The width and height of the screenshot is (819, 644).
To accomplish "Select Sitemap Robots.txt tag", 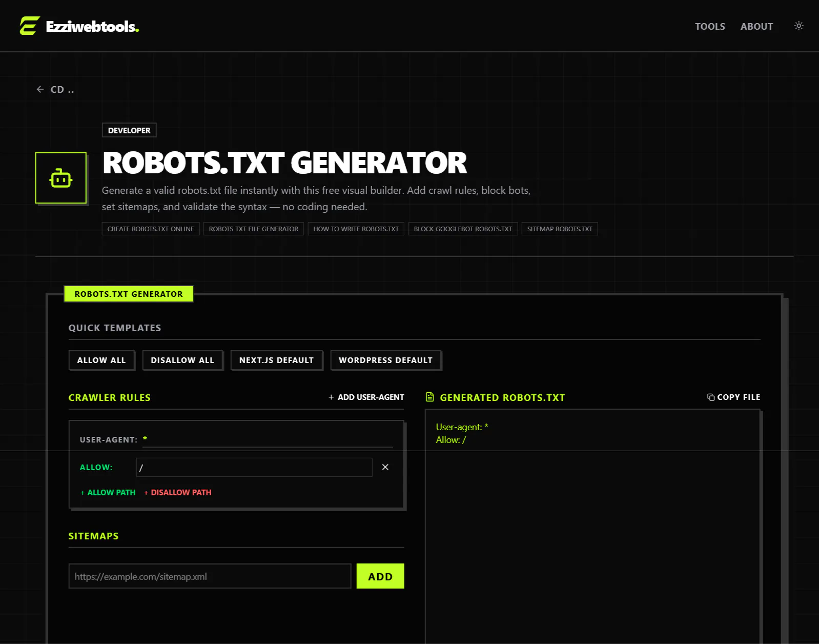I will (x=560, y=229).
